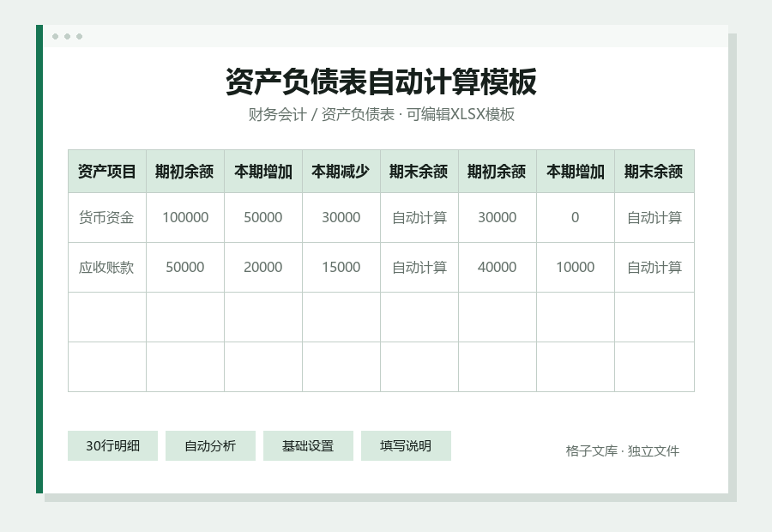
Task: Select the 货币资金 row label
Action: 107,217
